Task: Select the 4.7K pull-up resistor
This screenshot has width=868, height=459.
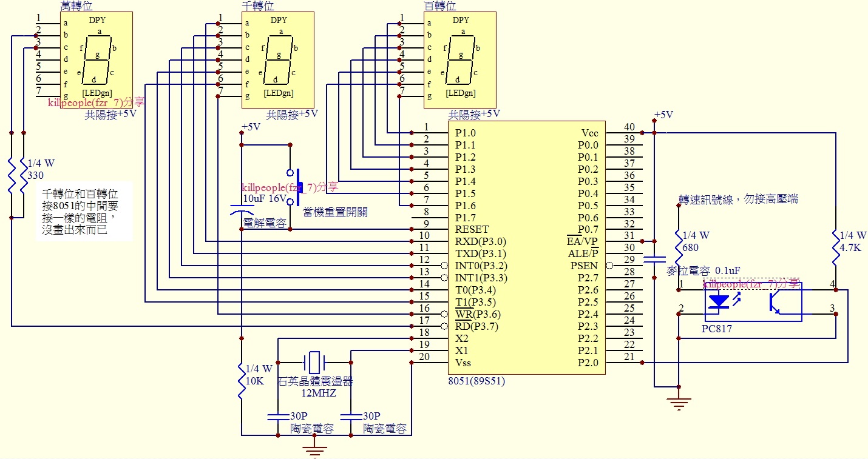Action: [x=836, y=247]
